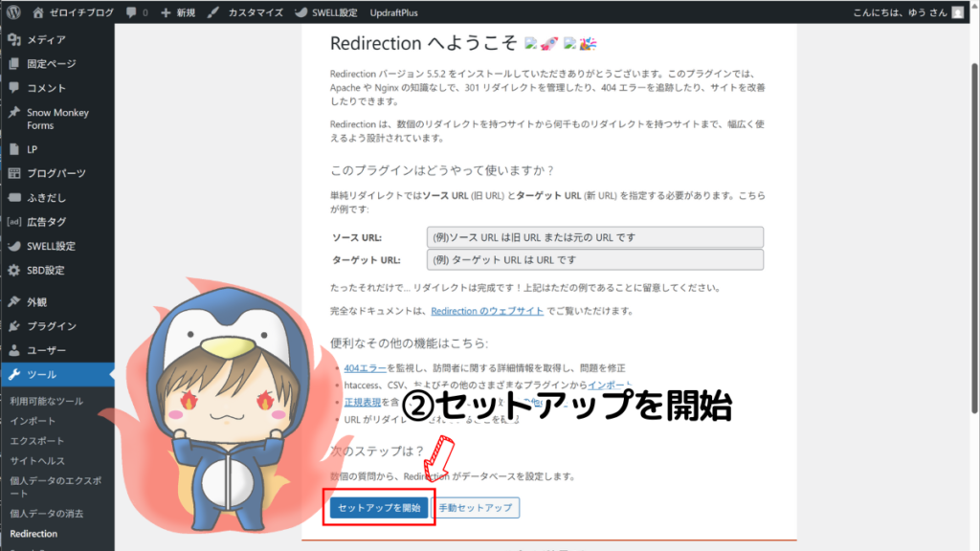
Task: Click the pencil icon beside カスタマイズ
Action: pyautogui.click(x=213, y=12)
